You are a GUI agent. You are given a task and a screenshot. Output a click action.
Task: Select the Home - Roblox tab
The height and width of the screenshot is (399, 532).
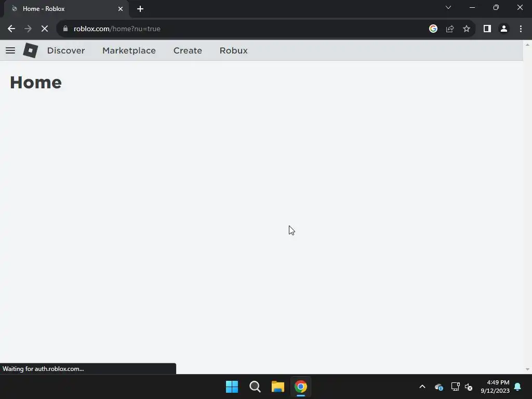point(66,9)
